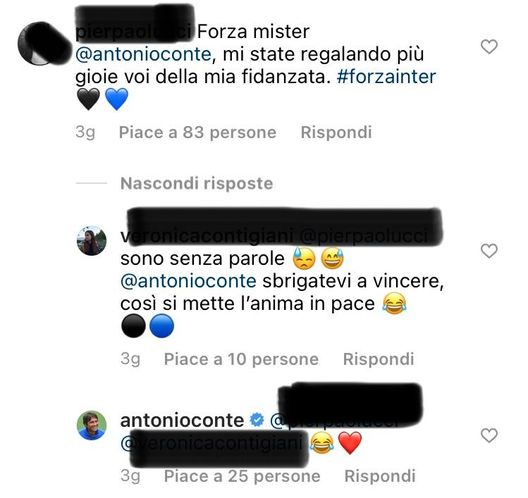
Task: Reply to the comment liked by 83
Action: [336, 132]
